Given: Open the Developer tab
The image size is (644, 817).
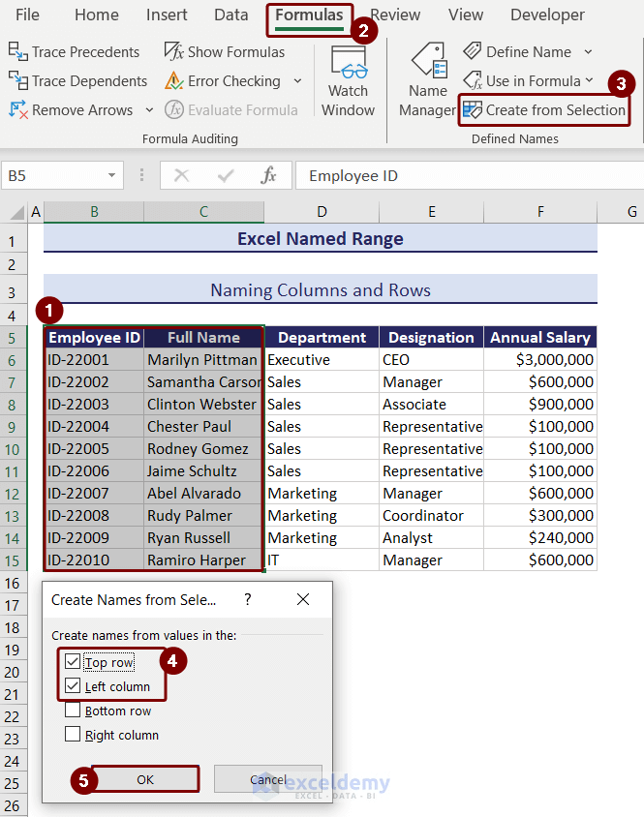Looking at the screenshot, I should pyautogui.click(x=547, y=15).
